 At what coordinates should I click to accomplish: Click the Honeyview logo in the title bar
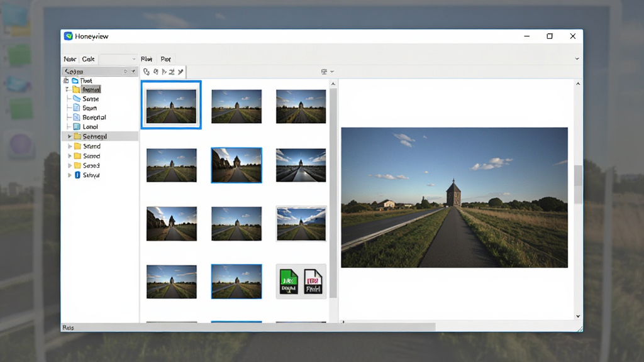tap(68, 36)
